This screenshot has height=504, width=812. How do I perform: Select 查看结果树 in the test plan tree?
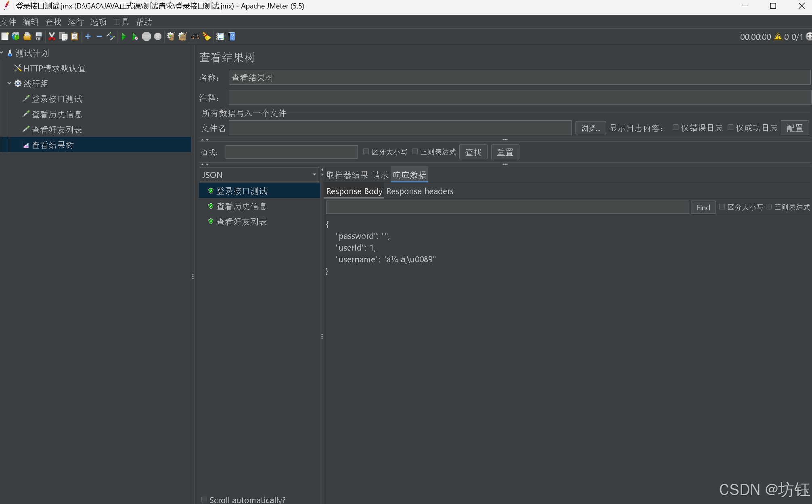coord(52,145)
